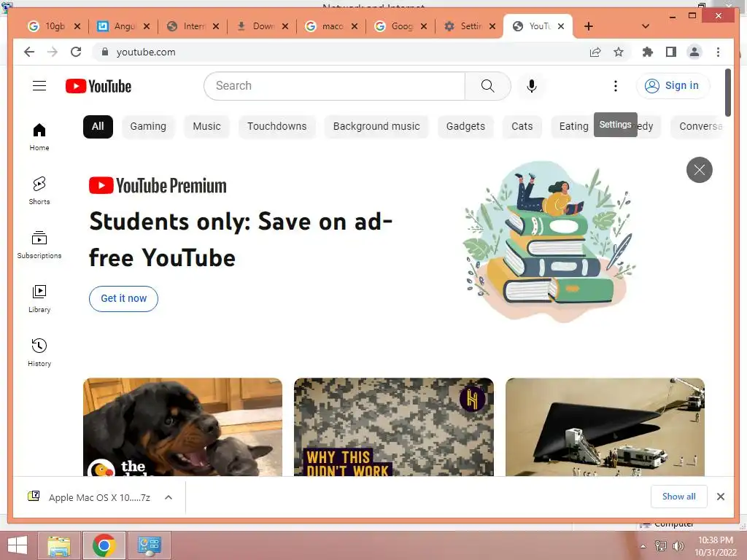747x560 pixels.
Task: Dismiss the YouTube Premium promo banner
Action: point(699,169)
